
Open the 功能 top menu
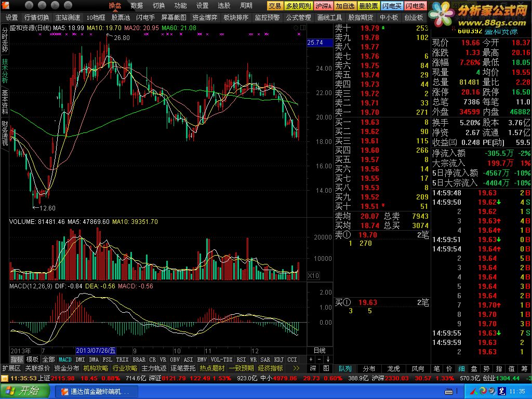click(x=180, y=5)
